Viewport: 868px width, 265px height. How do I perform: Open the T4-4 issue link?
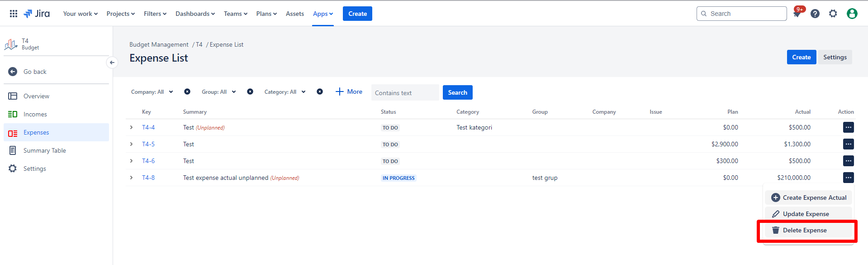[x=148, y=127]
